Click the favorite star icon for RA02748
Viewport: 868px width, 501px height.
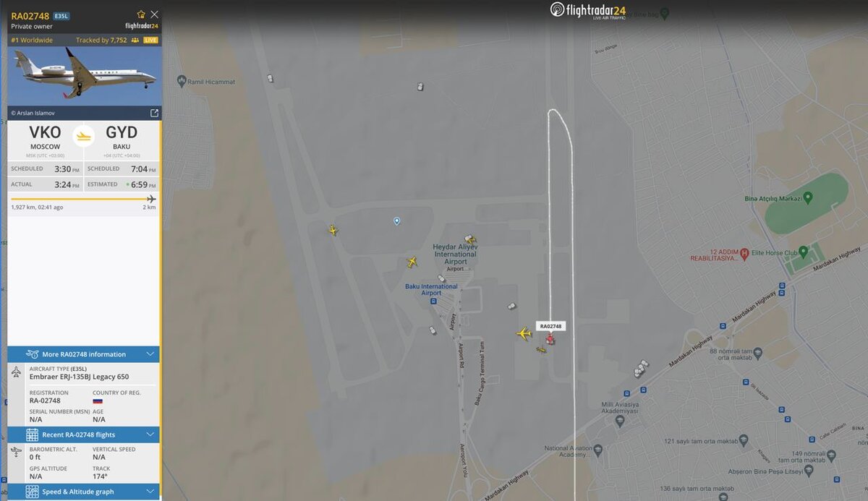[x=141, y=14]
